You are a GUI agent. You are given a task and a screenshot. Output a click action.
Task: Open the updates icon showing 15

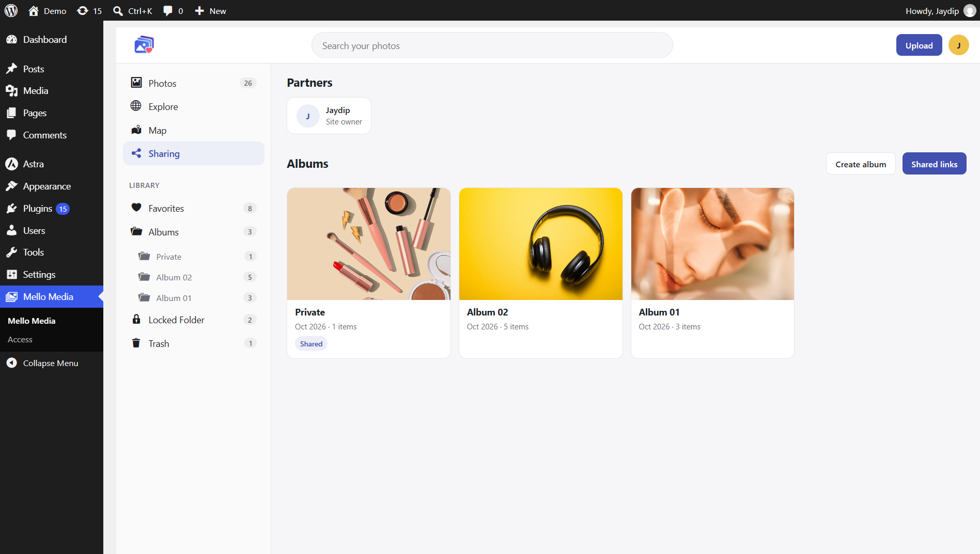coord(89,11)
